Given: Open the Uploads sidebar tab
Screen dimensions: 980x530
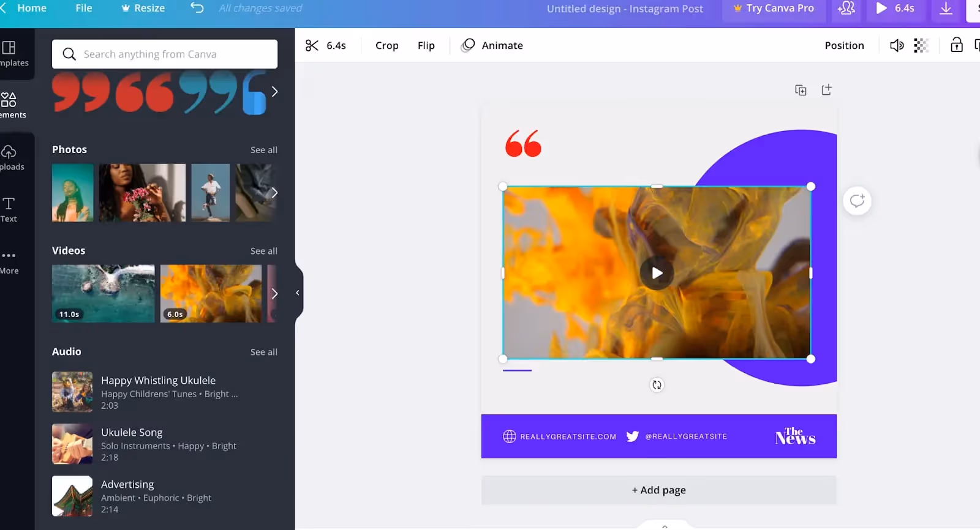Looking at the screenshot, I should [x=13, y=158].
